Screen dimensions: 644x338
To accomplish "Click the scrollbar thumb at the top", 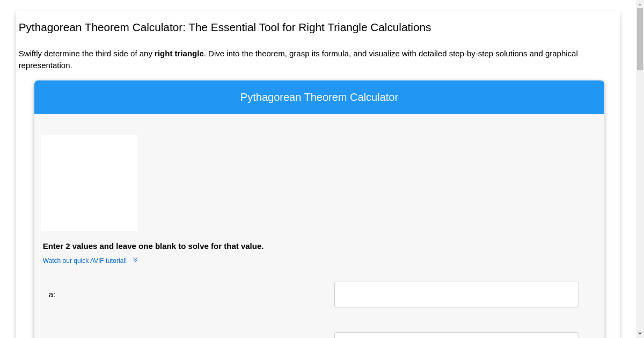I will [x=640, y=38].
